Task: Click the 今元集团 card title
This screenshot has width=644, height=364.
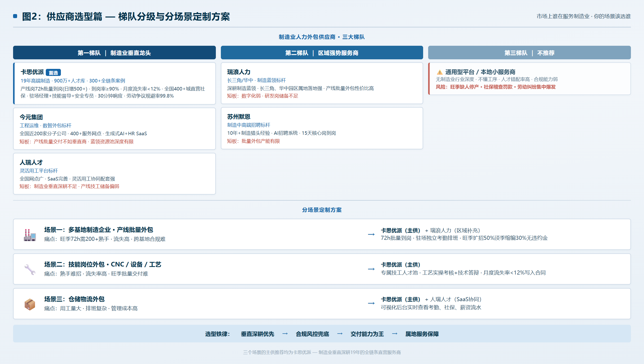Action: (31, 117)
